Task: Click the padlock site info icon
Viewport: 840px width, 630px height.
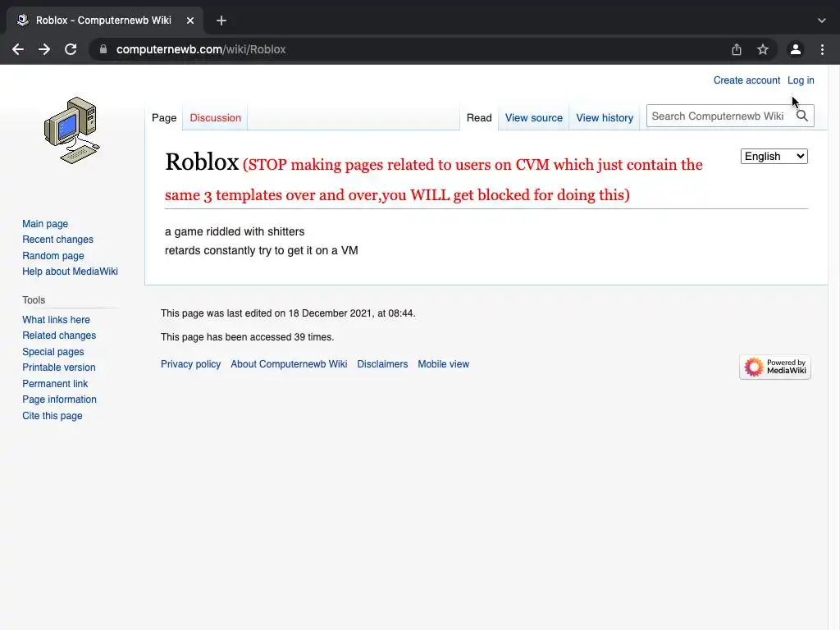Action: pyautogui.click(x=103, y=49)
